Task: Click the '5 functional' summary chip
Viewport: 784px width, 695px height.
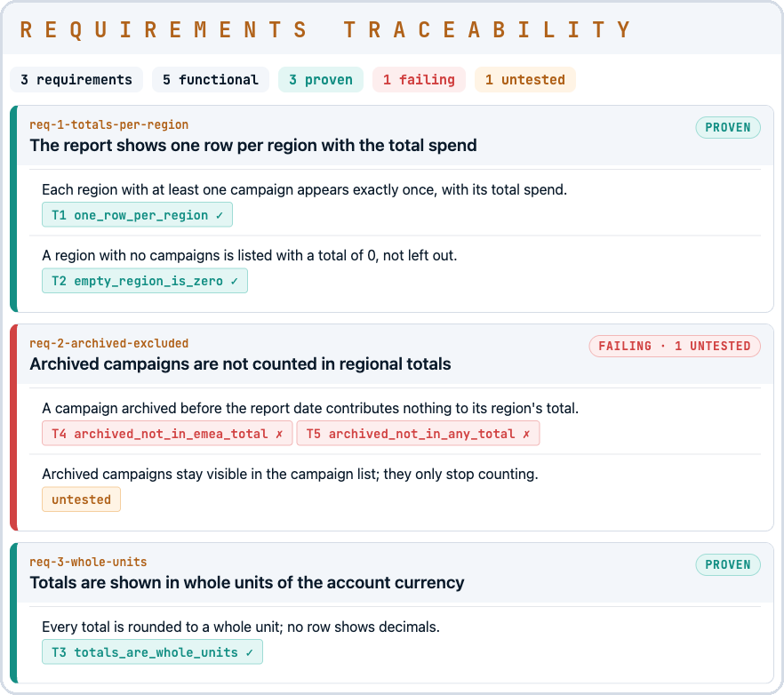Action: (x=211, y=79)
